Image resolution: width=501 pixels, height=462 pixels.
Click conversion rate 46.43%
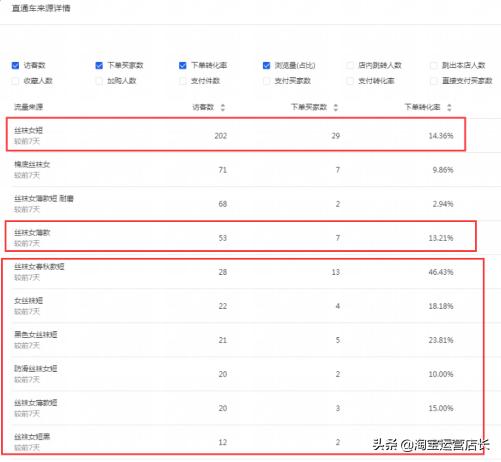pyautogui.click(x=441, y=272)
